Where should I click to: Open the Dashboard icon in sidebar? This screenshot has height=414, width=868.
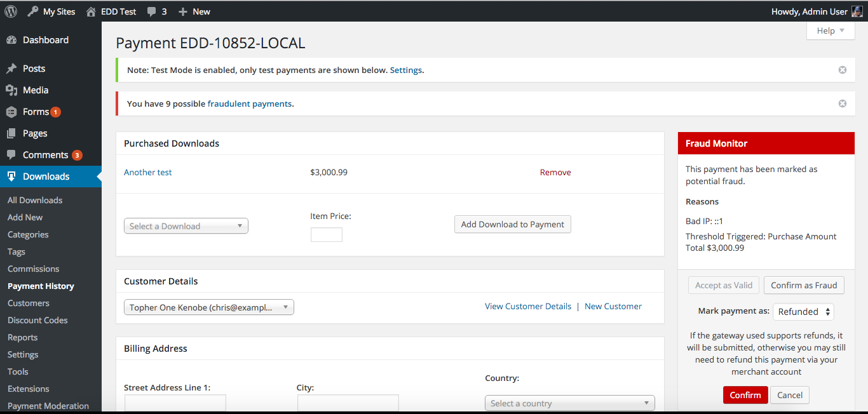click(11, 40)
